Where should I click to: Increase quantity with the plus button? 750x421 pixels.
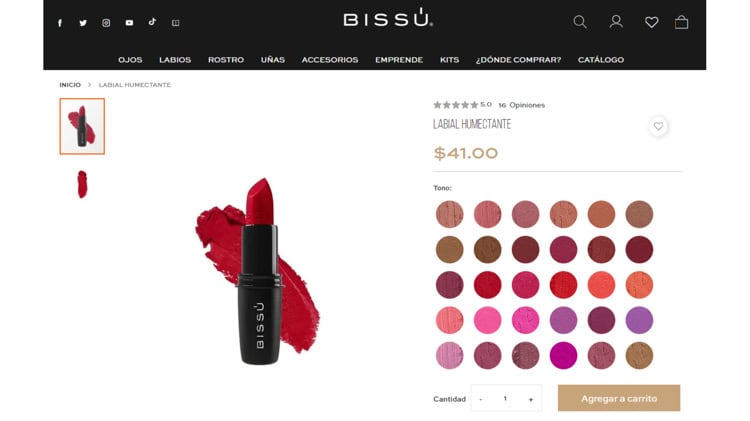coord(530,399)
